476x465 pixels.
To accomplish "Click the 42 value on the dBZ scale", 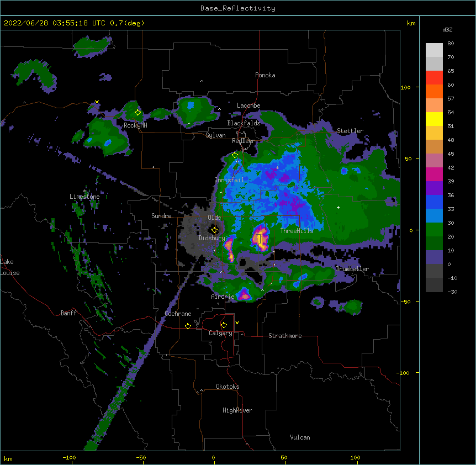I will (451, 167).
